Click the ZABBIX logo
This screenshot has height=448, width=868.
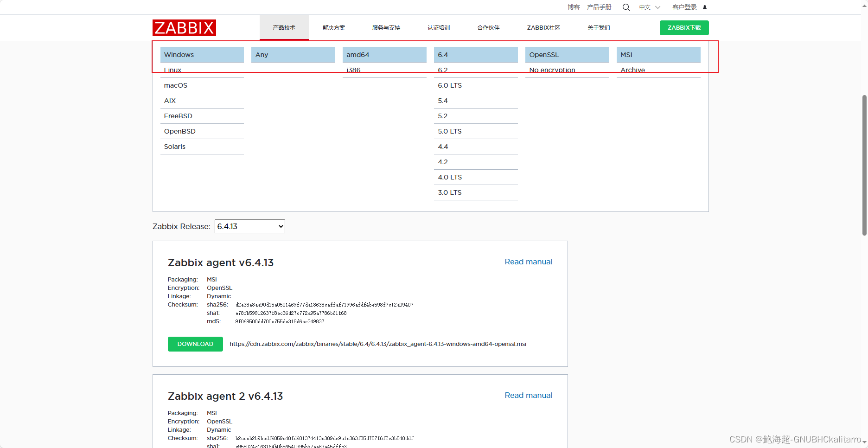click(184, 28)
